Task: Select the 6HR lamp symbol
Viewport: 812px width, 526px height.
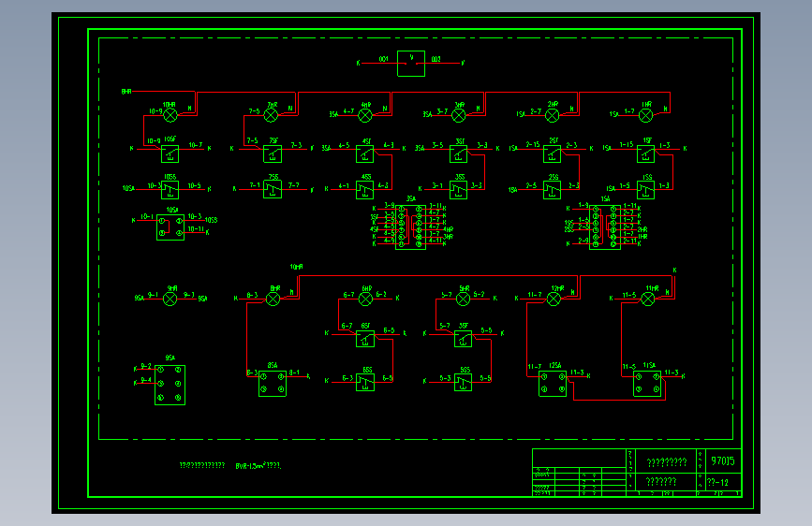Action: (365, 299)
